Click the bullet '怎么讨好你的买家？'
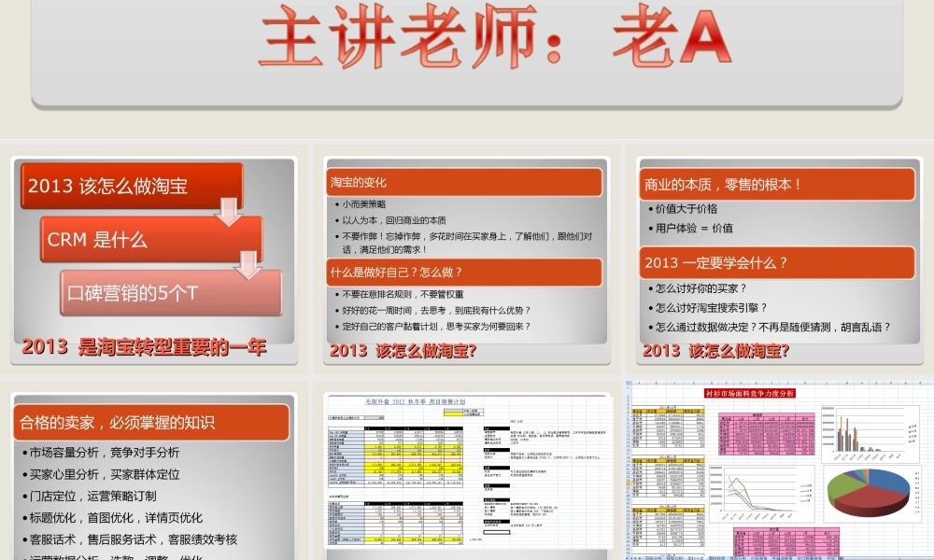 pyautogui.click(x=698, y=288)
